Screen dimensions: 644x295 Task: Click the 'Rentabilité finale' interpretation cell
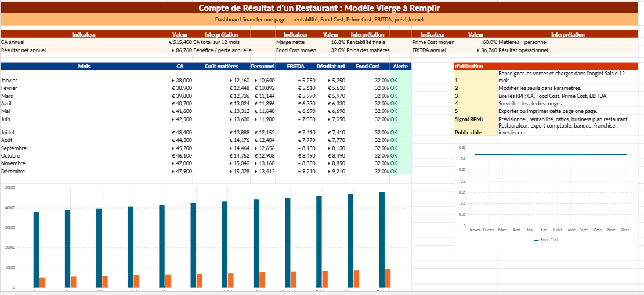tap(368, 42)
